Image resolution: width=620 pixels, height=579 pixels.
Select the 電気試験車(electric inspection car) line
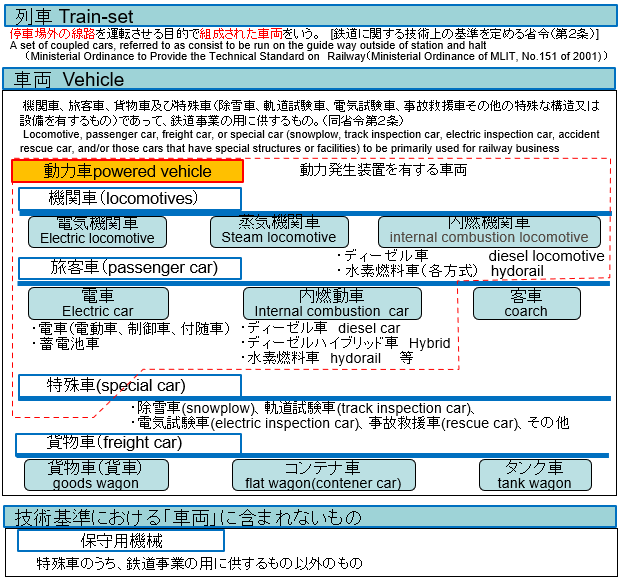coord(350,423)
